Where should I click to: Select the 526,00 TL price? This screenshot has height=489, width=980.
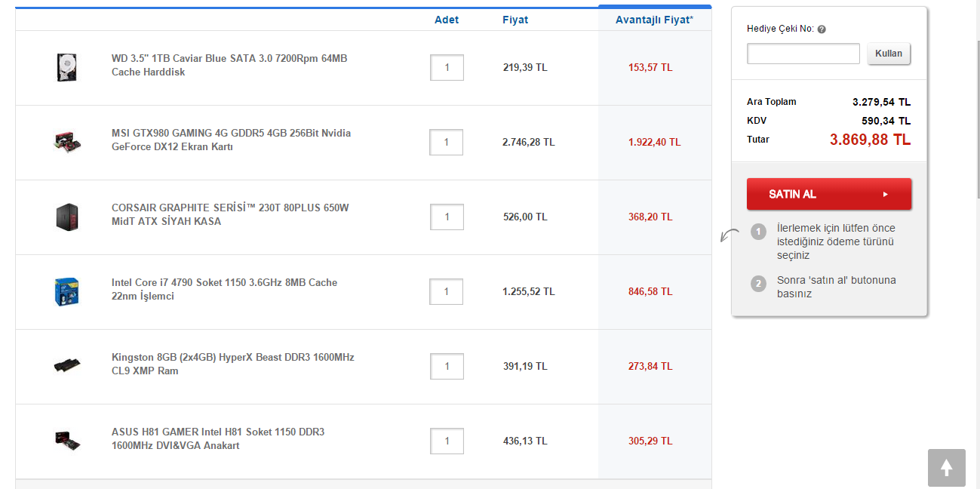tap(525, 217)
